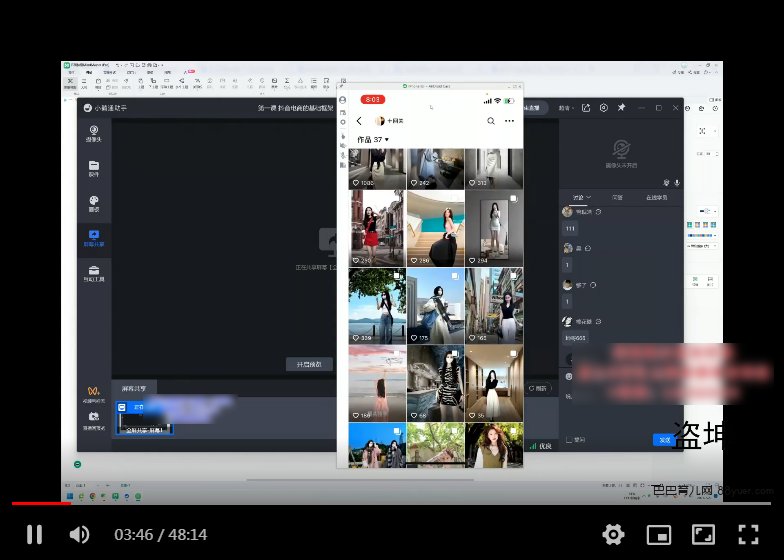Expand the color strip dropdown in background panel
The image size is (784, 560).
click(716, 235)
